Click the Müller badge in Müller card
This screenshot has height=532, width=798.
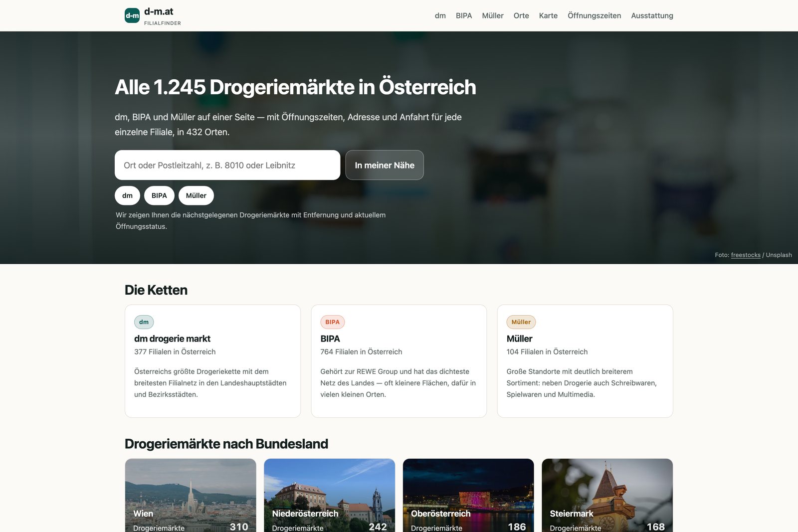[x=521, y=322]
